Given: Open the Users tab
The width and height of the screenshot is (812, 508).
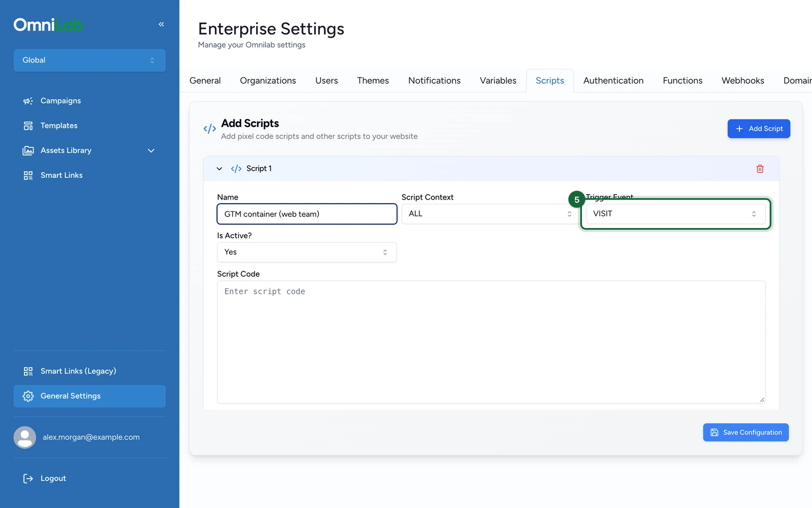Looking at the screenshot, I should (x=326, y=81).
